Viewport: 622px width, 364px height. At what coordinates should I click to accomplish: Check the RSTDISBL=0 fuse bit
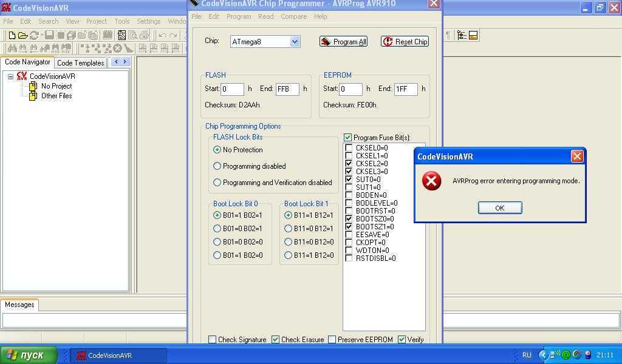tap(349, 258)
